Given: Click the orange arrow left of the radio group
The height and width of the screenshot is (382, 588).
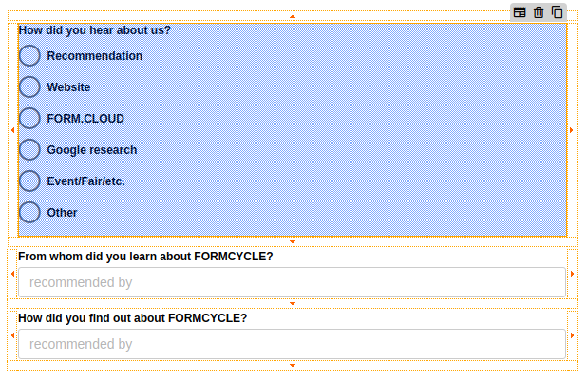Looking at the screenshot, I should (x=12, y=130).
